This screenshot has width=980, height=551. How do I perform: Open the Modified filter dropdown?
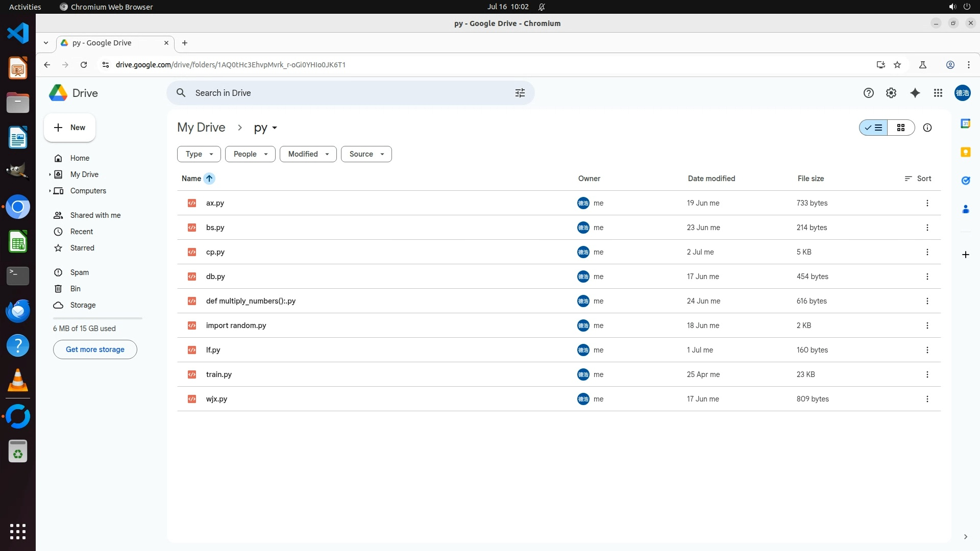click(x=308, y=154)
